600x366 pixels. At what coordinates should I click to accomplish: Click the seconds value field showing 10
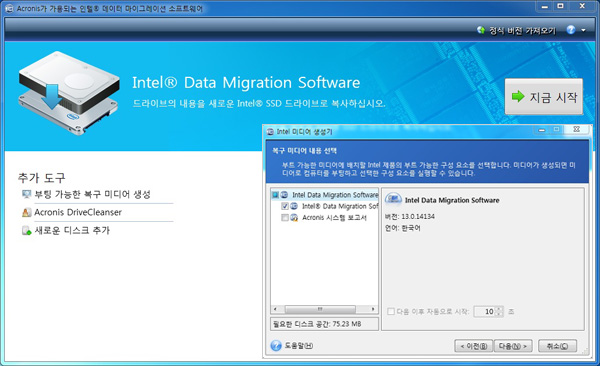tap(484, 312)
